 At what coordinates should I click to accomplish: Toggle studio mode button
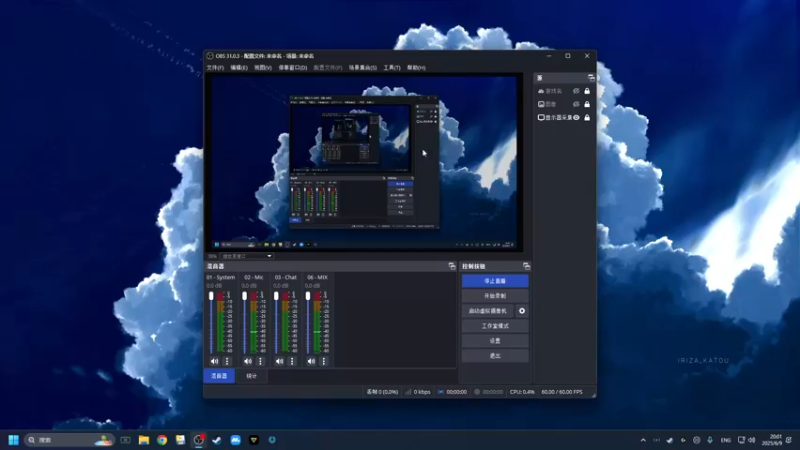(495, 326)
